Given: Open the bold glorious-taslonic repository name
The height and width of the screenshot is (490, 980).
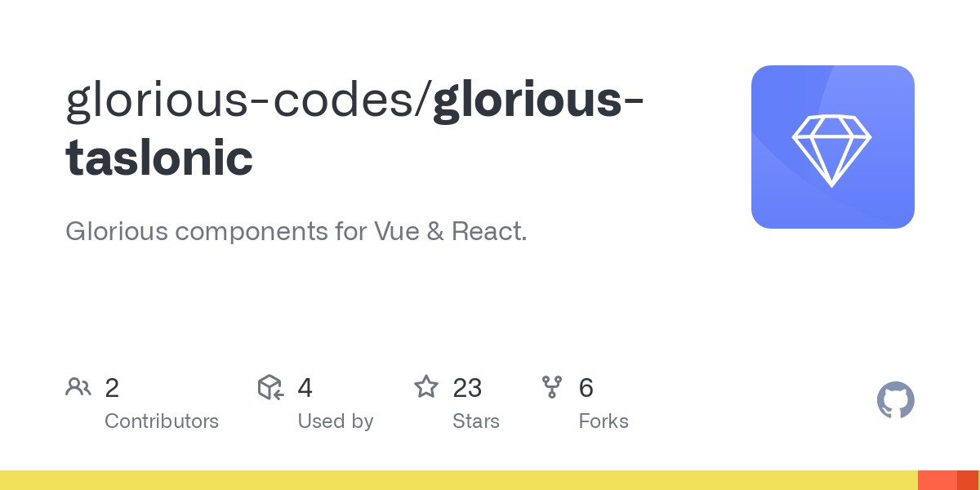Looking at the screenshot, I should pyautogui.click(x=159, y=157).
